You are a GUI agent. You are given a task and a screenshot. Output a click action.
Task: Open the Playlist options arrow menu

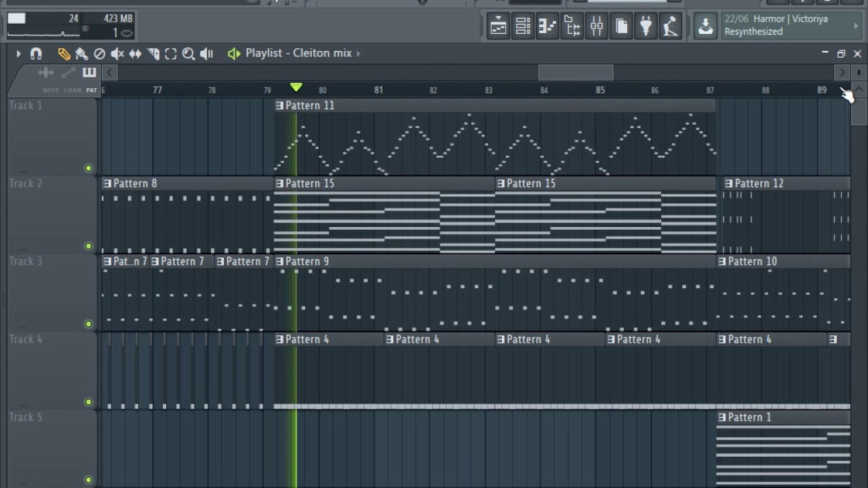18,54
